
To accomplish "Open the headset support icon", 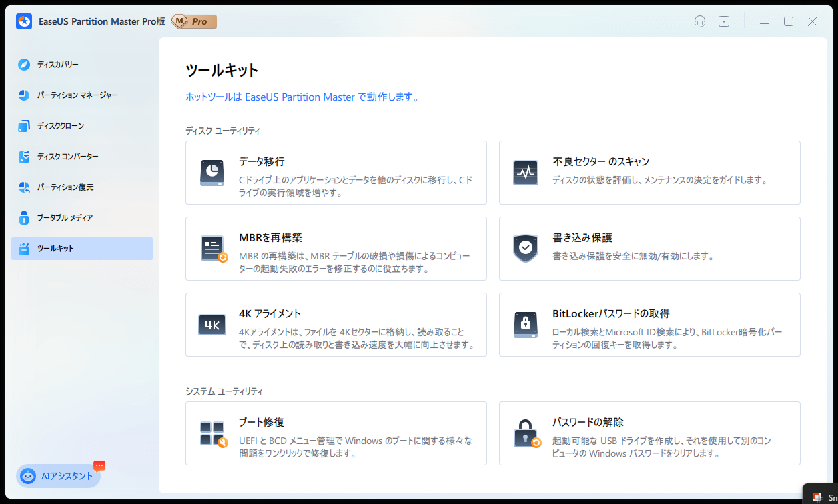I will coord(700,21).
